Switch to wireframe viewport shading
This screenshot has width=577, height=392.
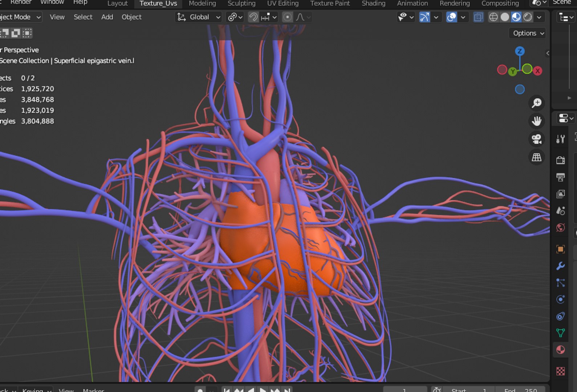click(493, 17)
